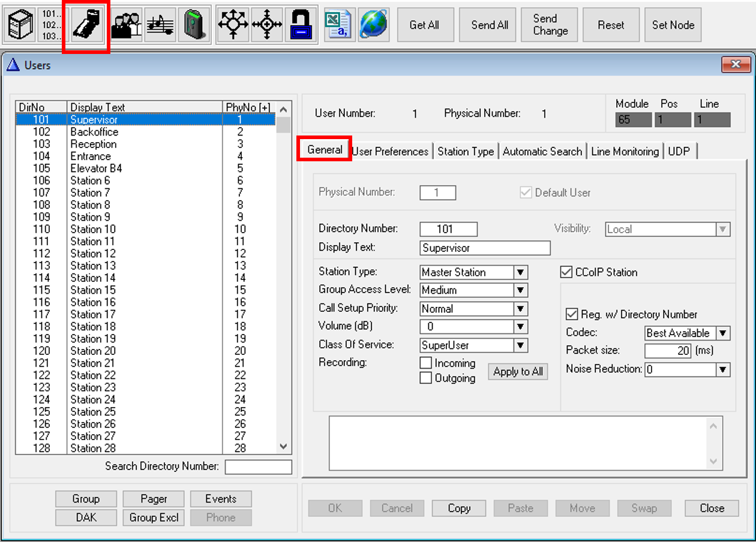Open the groups people icon

[126, 26]
